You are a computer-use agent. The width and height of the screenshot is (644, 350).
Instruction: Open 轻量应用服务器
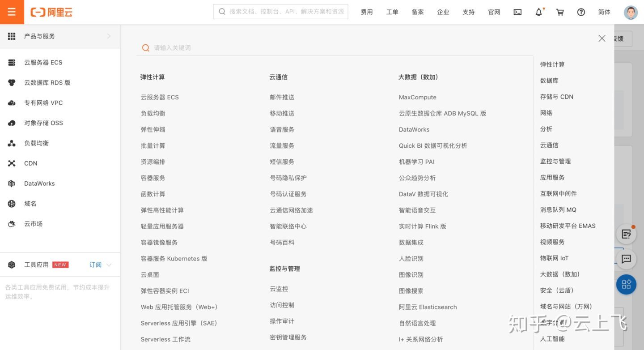(162, 226)
